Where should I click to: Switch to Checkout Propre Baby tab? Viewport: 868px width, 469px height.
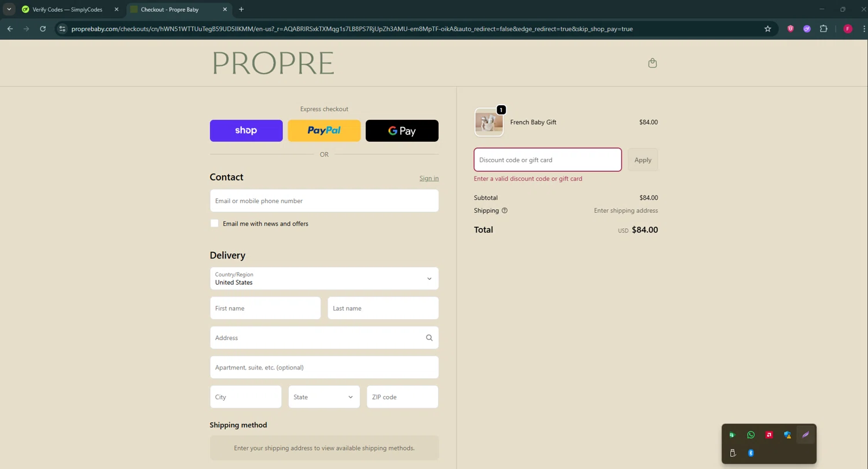click(x=176, y=9)
